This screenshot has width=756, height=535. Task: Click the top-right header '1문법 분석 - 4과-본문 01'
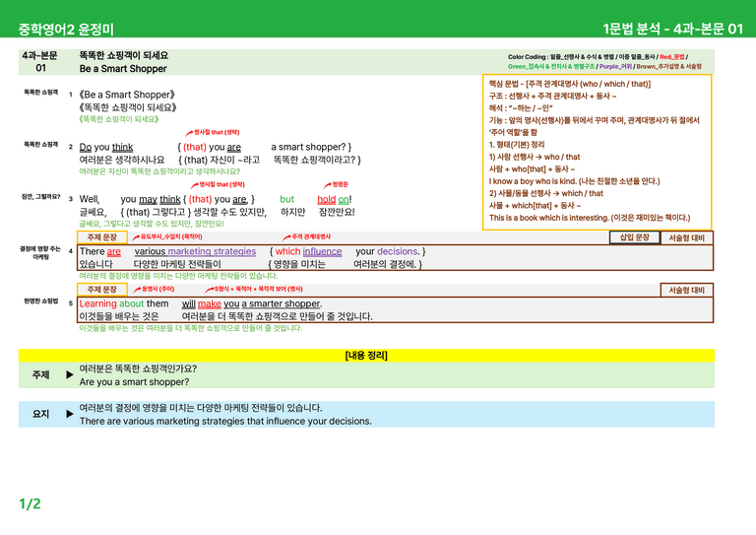(x=672, y=29)
